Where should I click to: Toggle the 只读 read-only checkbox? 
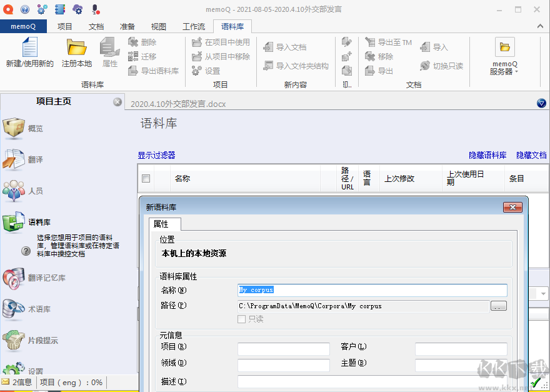241,319
